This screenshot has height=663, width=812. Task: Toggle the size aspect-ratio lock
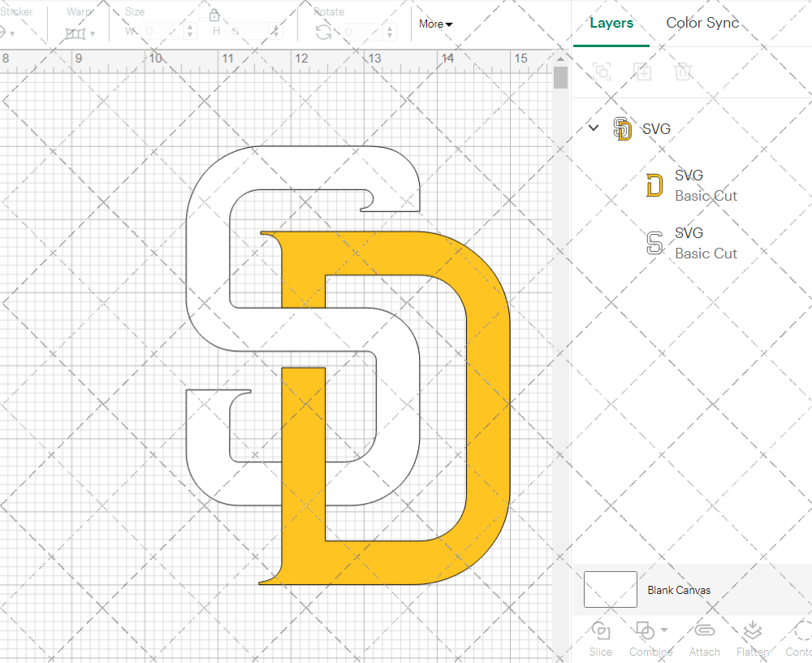coord(214,15)
